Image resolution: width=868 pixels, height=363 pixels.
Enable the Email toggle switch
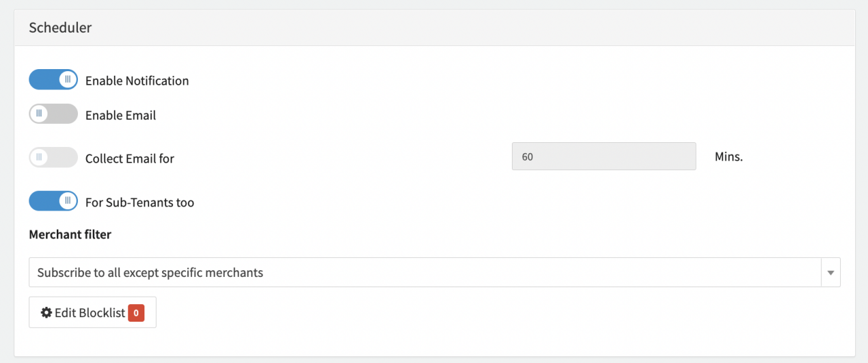pyautogui.click(x=53, y=114)
